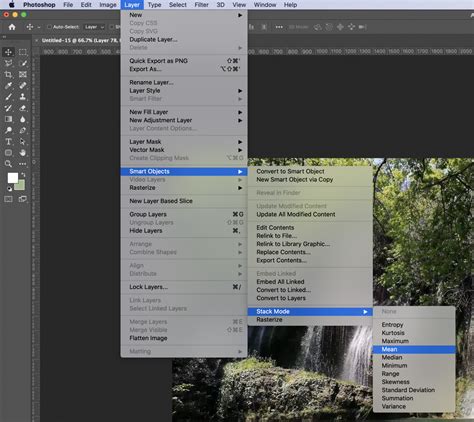Expand the New submenu arrow
The image size is (474, 422).
(x=240, y=15)
